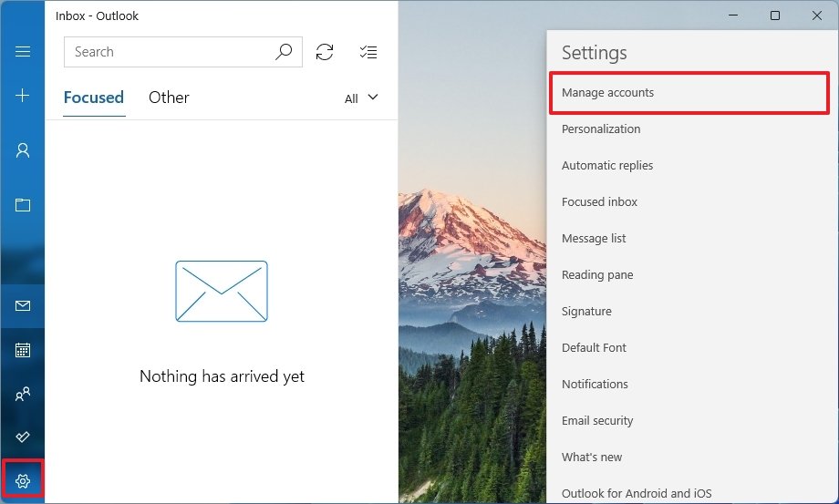
Task: Enter selection mode checklist icon
Action: click(x=368, y=52)
